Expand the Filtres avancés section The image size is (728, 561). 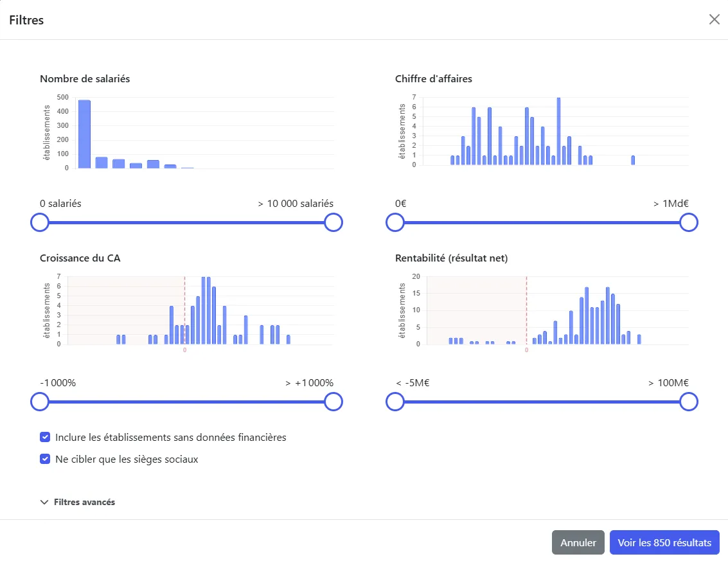tap(78, 502)
